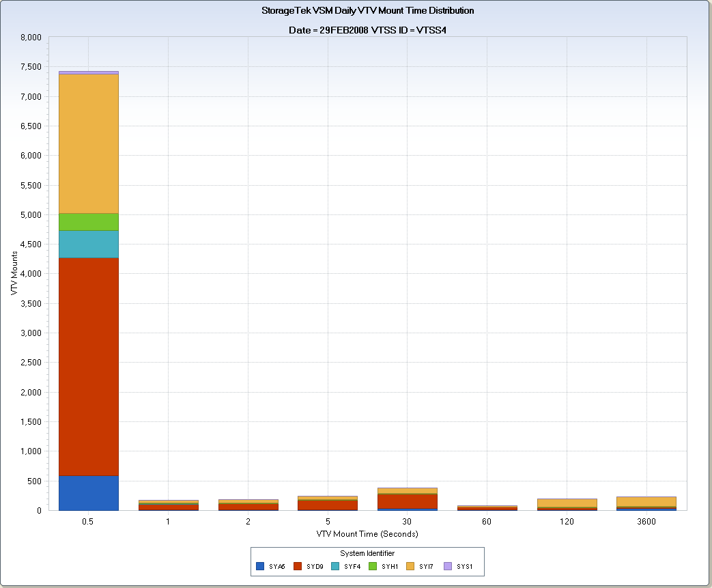Click the SYS1 purple legend swatch
This screenshot has width=712, height=588.
point(448,566)
